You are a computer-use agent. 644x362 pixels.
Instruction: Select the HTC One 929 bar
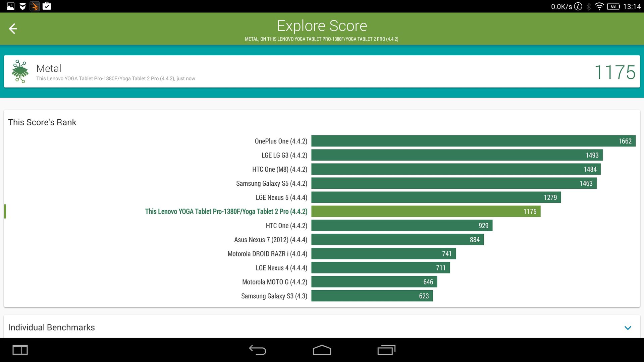[x=402, y=226]
